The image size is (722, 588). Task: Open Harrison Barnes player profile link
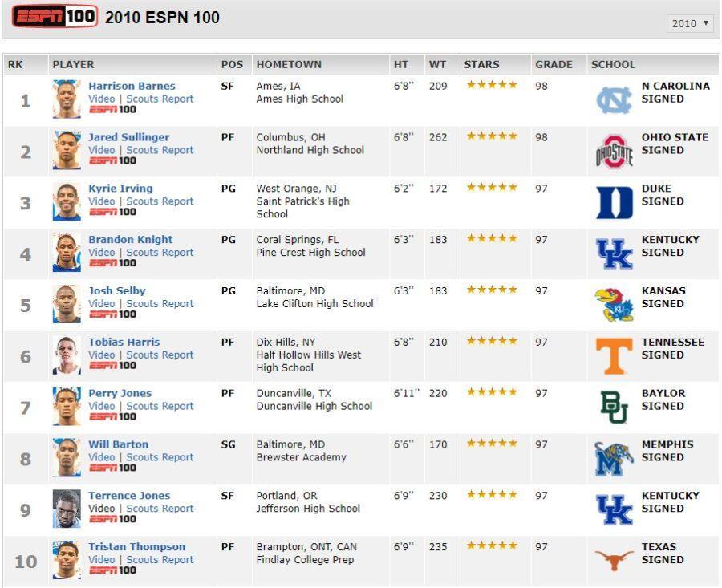coord(132,86)
